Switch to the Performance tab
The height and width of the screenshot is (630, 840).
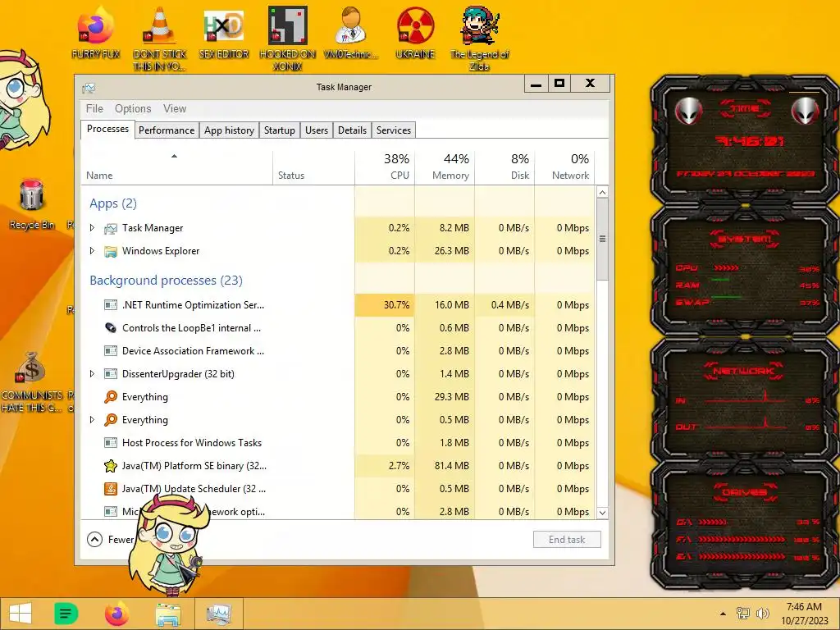click(167, 130)
